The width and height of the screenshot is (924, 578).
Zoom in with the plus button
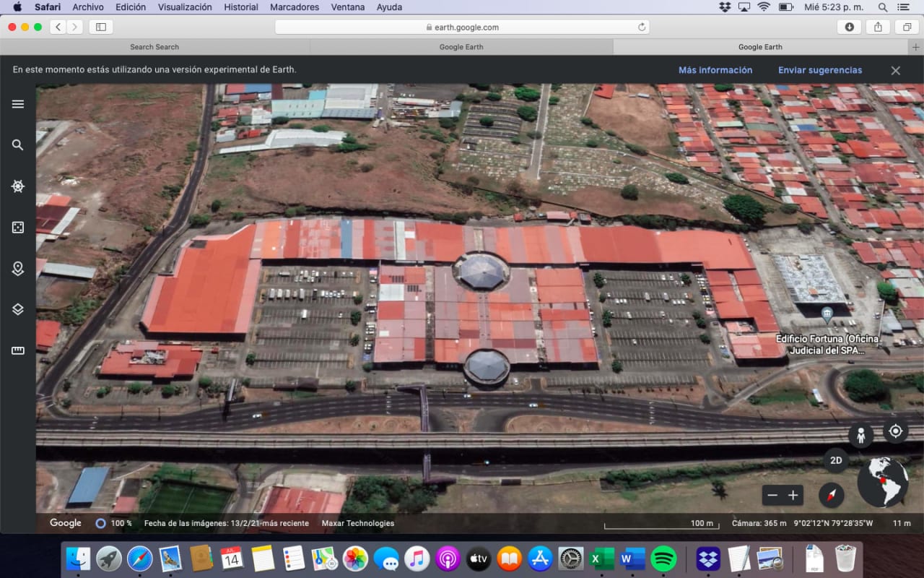click(793, 495)
